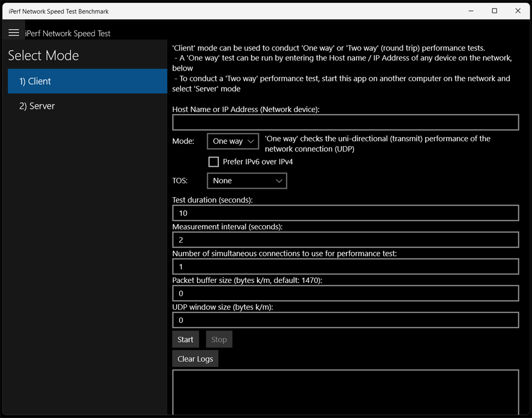Click the UDP window size field

[345, 320]
